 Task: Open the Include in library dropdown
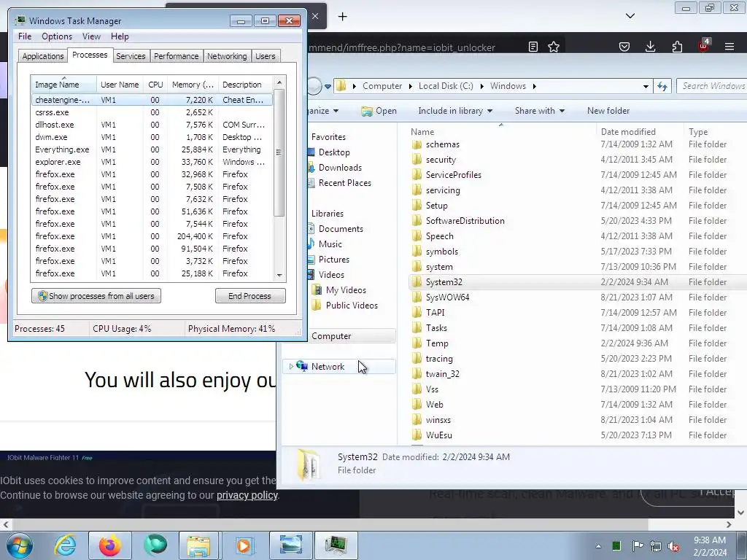pyautogui.click(x=455, y=111)
